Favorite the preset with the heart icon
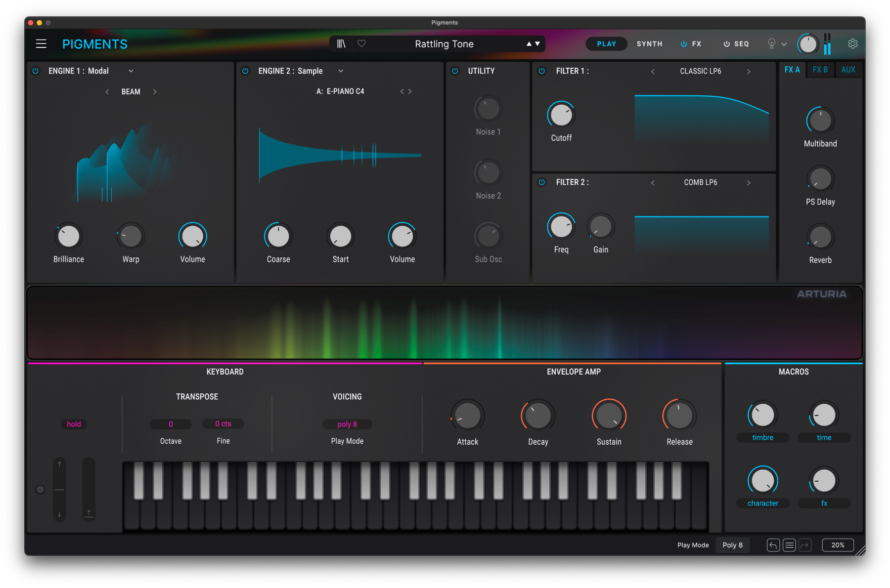The height and width of the screenshot is (588, 890). pyautogui.click(x=361, y=44)
